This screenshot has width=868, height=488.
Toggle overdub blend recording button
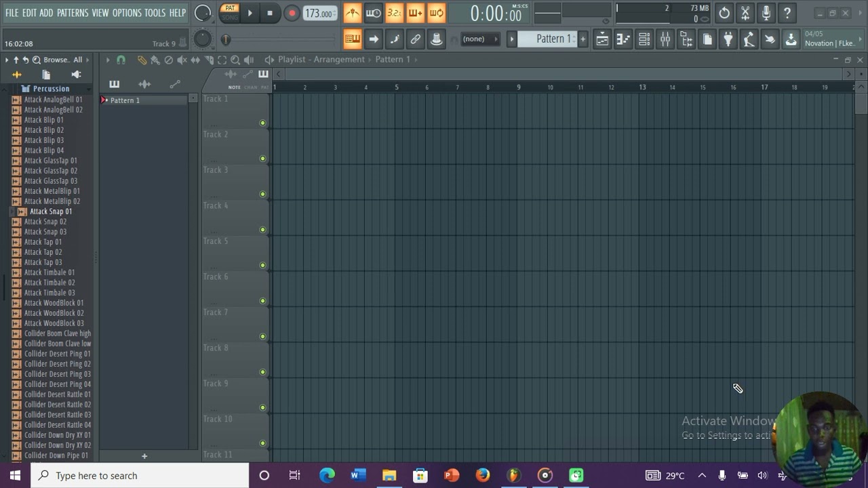click(x=416, y=13)
